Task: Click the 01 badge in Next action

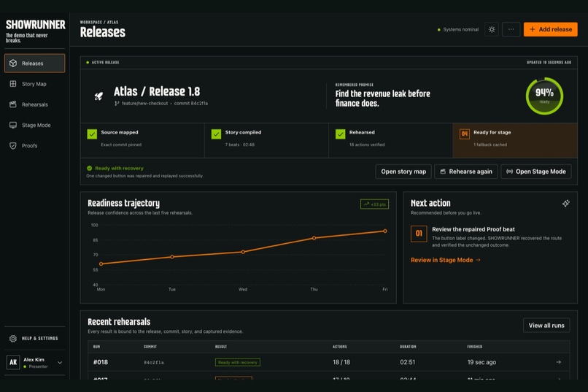Action: (419, 234)
